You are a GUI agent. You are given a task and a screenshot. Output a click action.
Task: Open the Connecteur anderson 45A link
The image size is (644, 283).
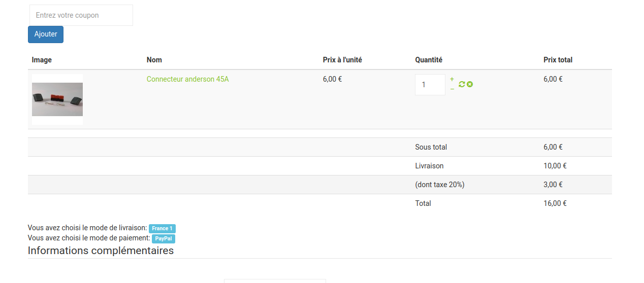click(x=187, y=79)
